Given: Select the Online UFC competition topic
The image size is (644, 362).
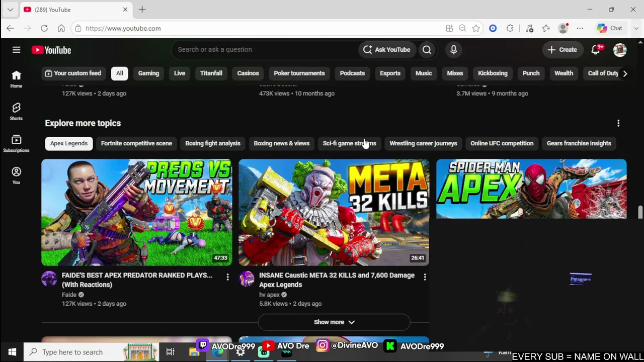Looking at the screenshot, I should coord(502,143).
